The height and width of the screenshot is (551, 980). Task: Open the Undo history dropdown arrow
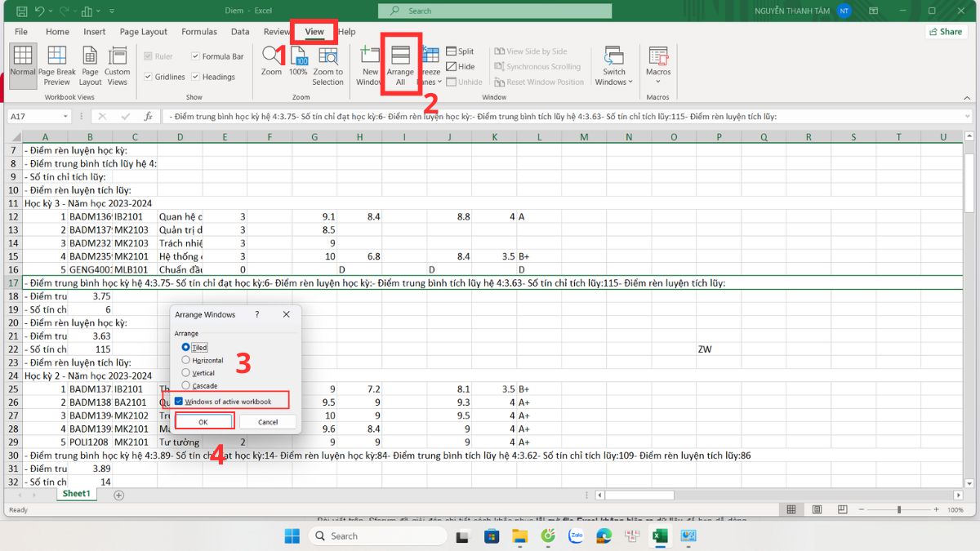point(51,11)
